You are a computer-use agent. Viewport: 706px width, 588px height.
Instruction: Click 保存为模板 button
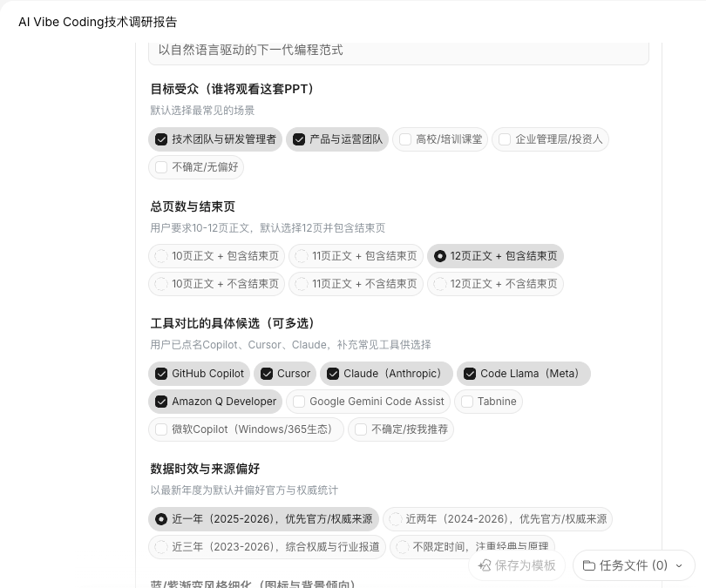click(x=517, y=565)
